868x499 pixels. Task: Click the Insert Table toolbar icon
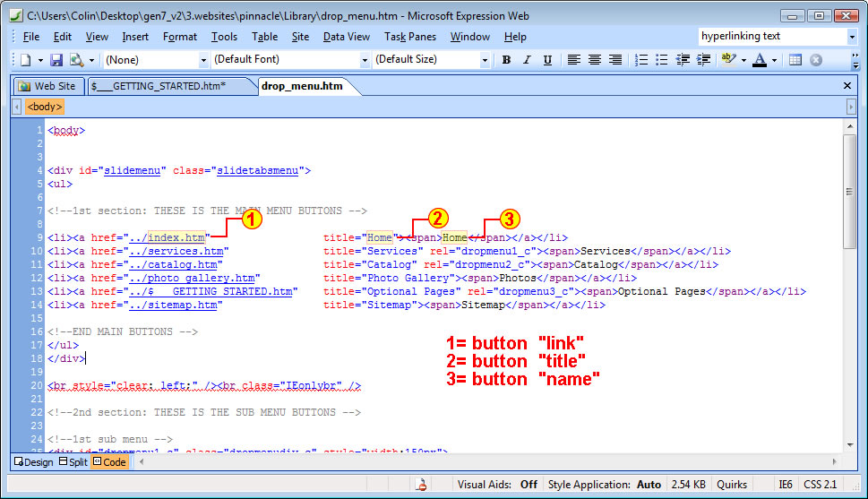click(x=795, y=60)
